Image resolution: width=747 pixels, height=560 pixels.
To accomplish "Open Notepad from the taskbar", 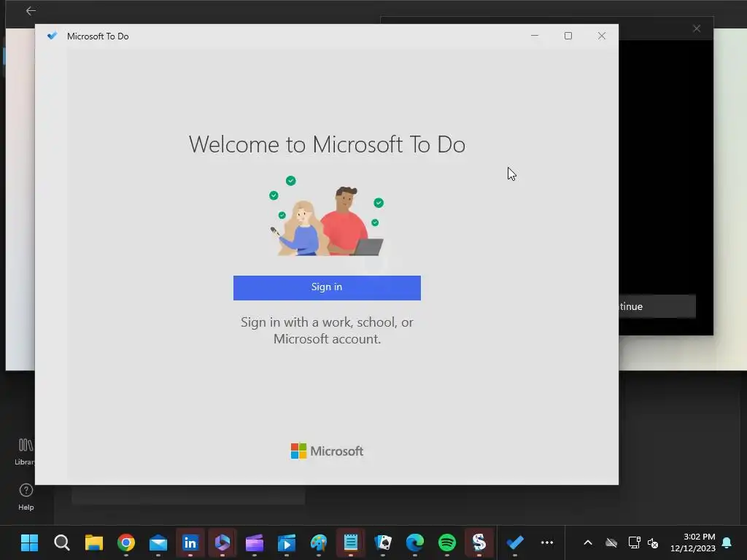I will click(351, 542).
